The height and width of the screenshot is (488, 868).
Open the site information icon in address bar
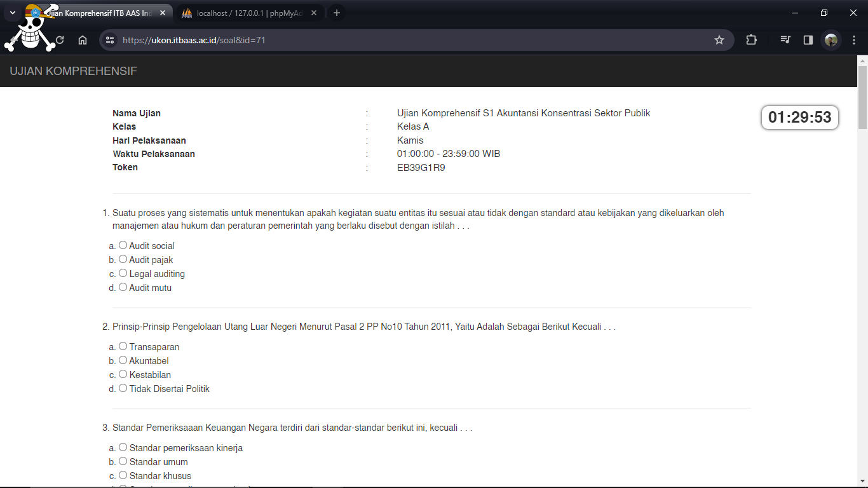pyautogui.click(x=110, y=40)
